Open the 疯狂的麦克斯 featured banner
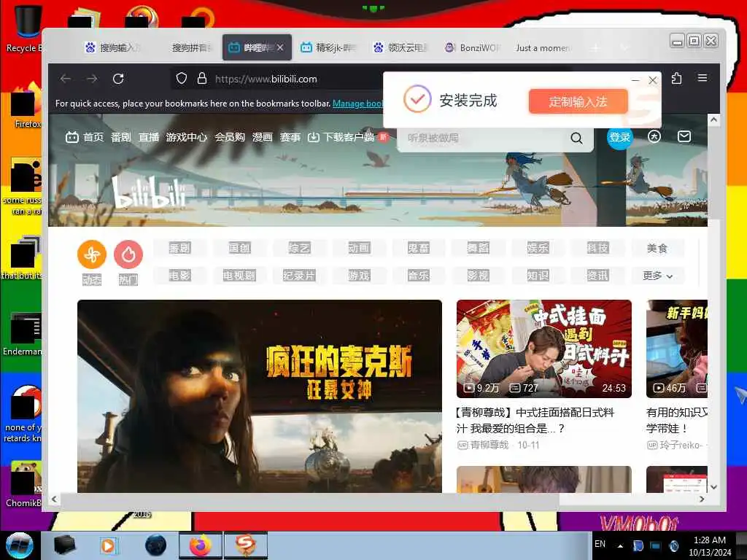Viewport: 747px width, 560px height. click(x=260, y=396)
